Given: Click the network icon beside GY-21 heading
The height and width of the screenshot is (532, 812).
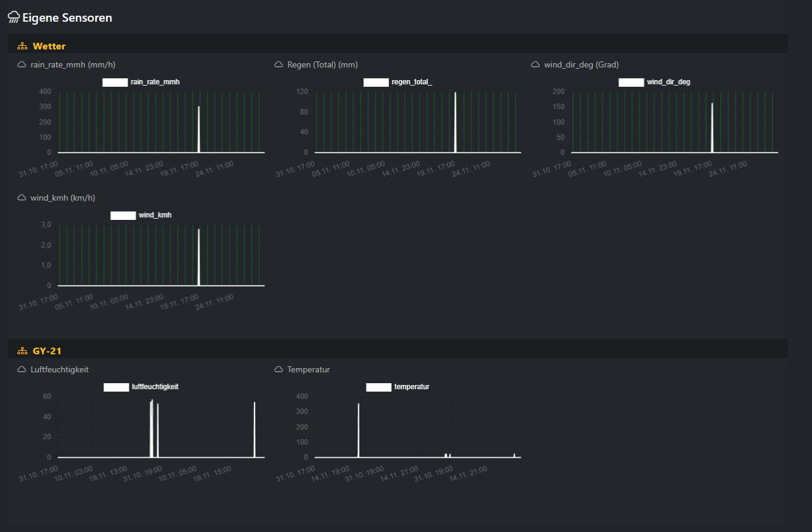Looking at the screenshot, I should (22, 351).
